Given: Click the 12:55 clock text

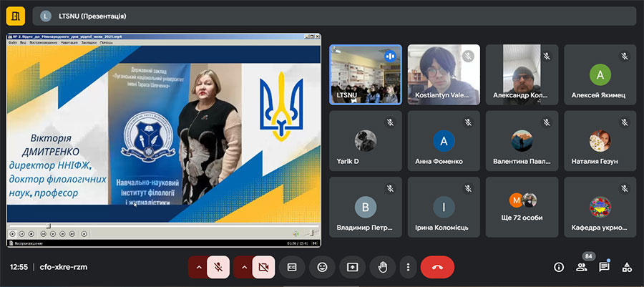Looking at the screenshot, I should [x=19, y=267].
